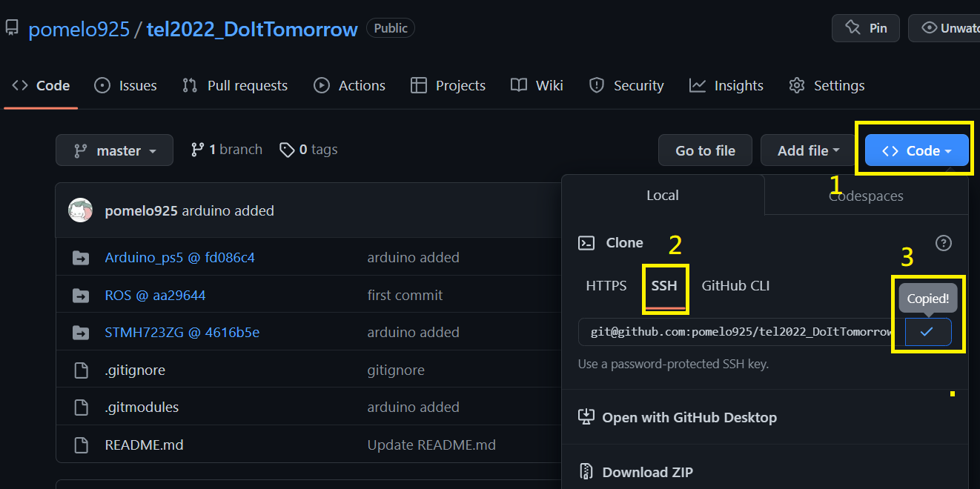Open the 'gitignore' commit message
Image resolution: width=980 pixels, height=489 pixels.
[x=396, y=370]
